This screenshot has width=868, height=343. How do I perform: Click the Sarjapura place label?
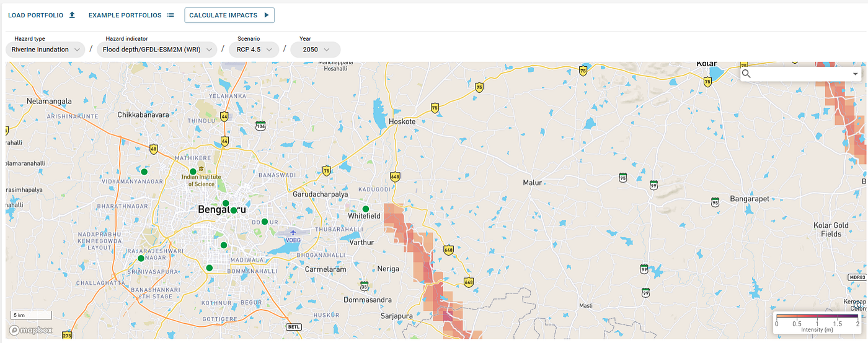tap(397, 316)
